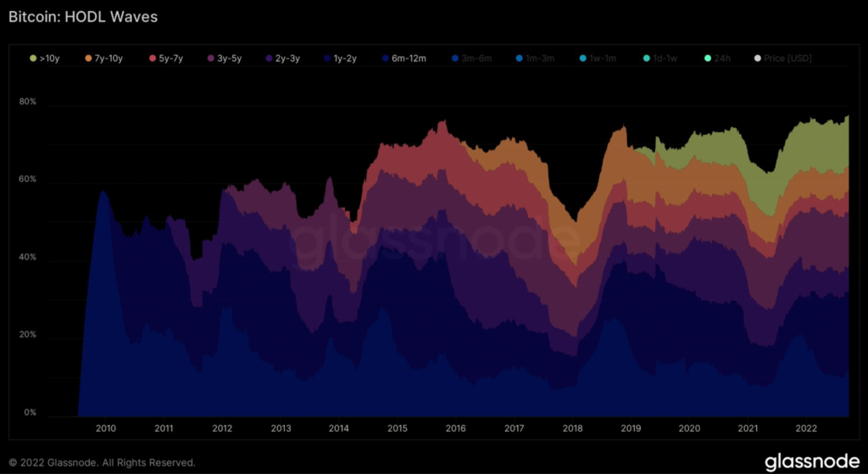Viewport: 868px width, 474px height.
Task: Show the Price [USD] series
Action: tap(782, 59)
